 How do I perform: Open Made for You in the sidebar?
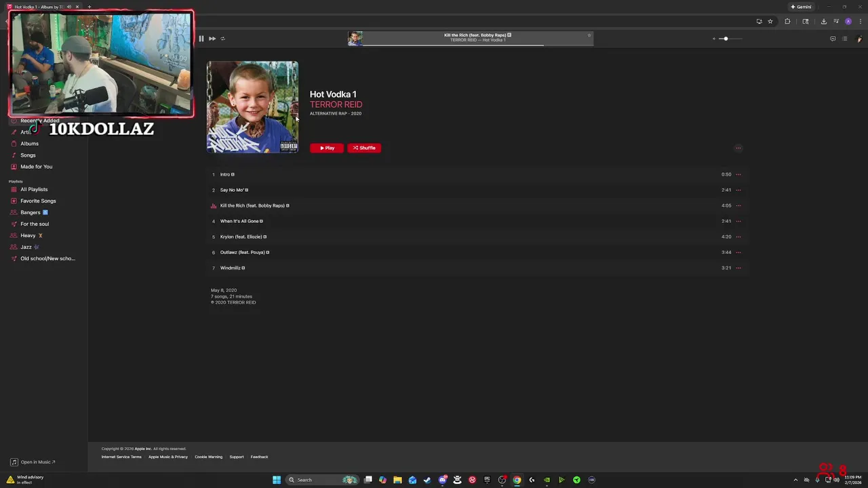coord(36,167)
